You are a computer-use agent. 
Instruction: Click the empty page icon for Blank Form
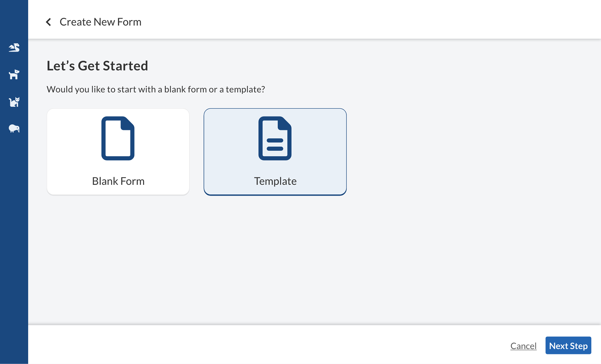pos(118,138)
